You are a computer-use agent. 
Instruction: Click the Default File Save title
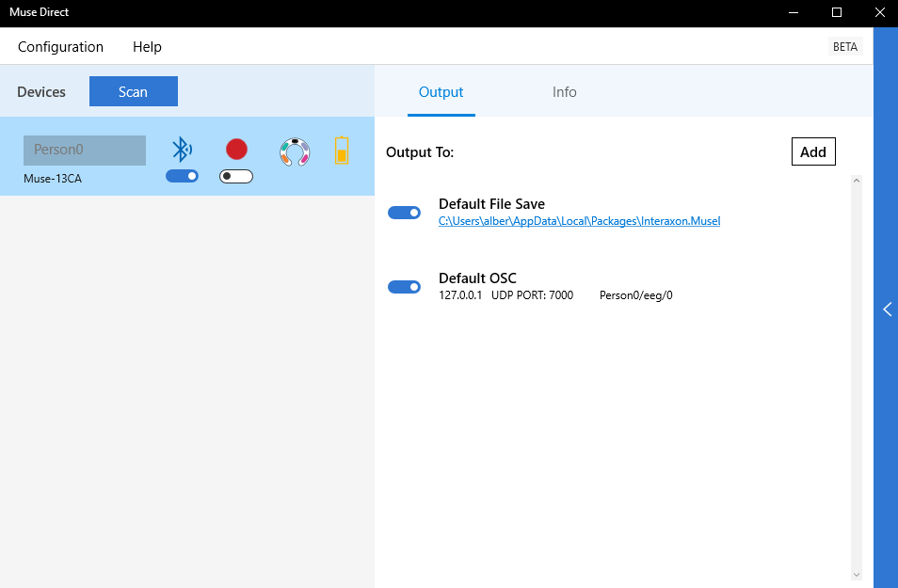click(492, 204)
